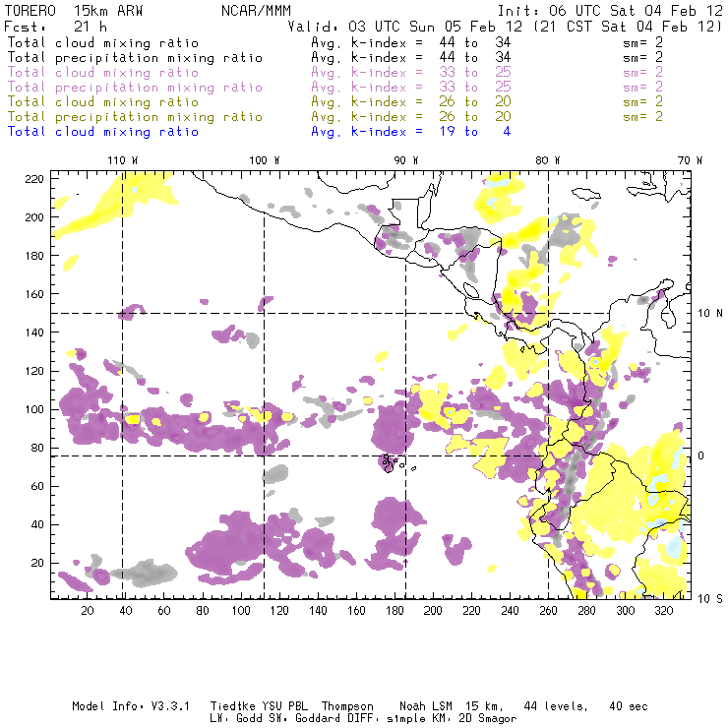Image resolution: width=728 pixels, height=728 pixels.
Task: Select the y-axis tick label '60'
Action: (37, 486)
